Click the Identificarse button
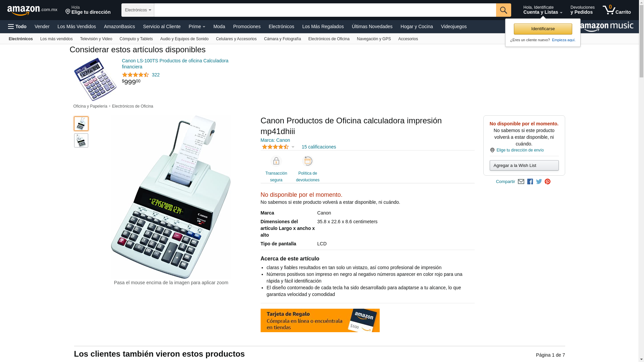Viewport: 644px width, 362px height. [x=543, y=29]
